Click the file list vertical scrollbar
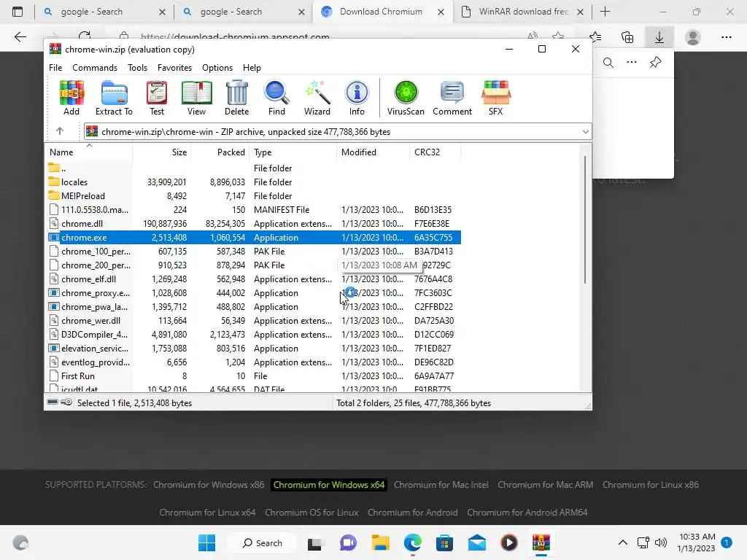 pyautogui.click(x=584, y=219)
